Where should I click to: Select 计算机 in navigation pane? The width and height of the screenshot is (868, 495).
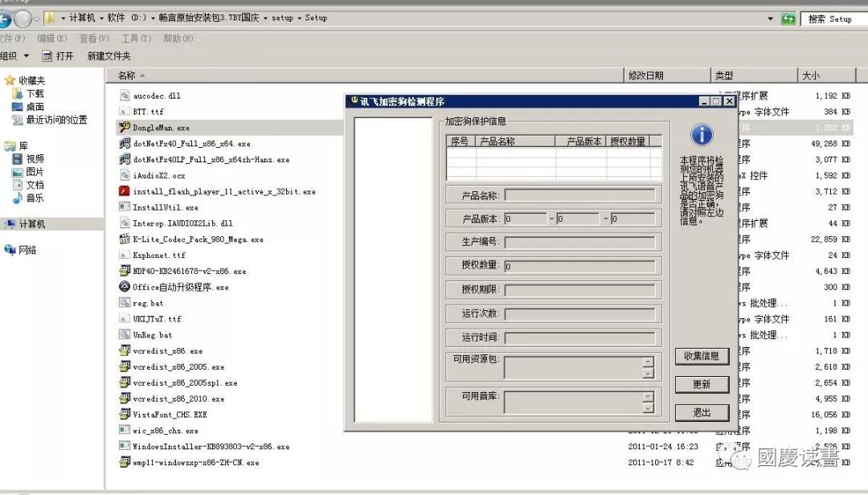(x=32, y=224)
